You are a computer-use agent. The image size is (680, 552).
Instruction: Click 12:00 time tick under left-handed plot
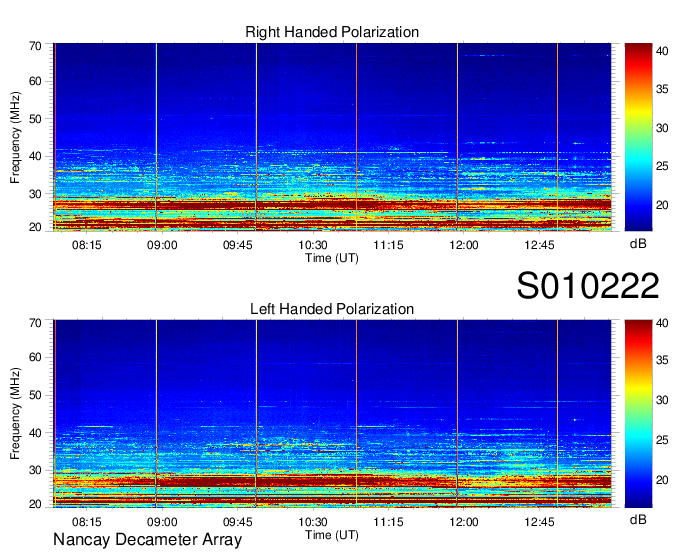point(464,522)
